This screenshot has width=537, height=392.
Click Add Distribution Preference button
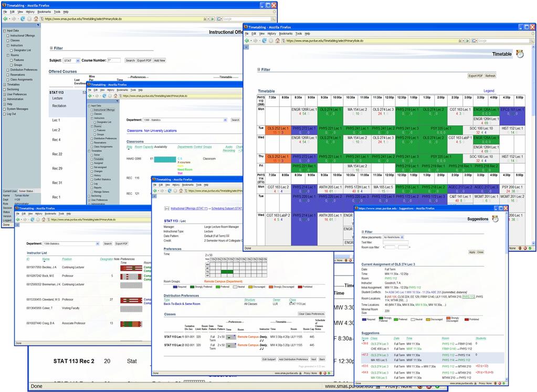[293, 359]
